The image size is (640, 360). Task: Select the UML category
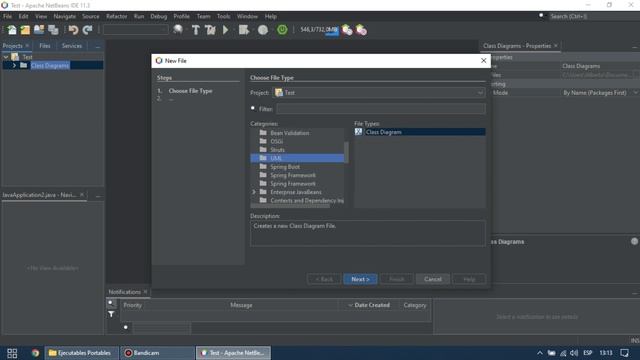297,158
